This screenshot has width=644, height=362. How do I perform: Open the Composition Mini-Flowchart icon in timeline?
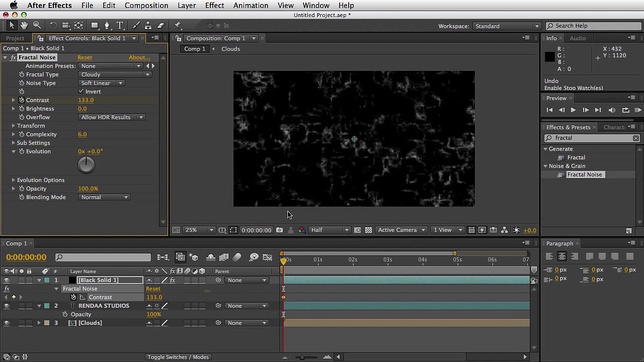point(163,257)
